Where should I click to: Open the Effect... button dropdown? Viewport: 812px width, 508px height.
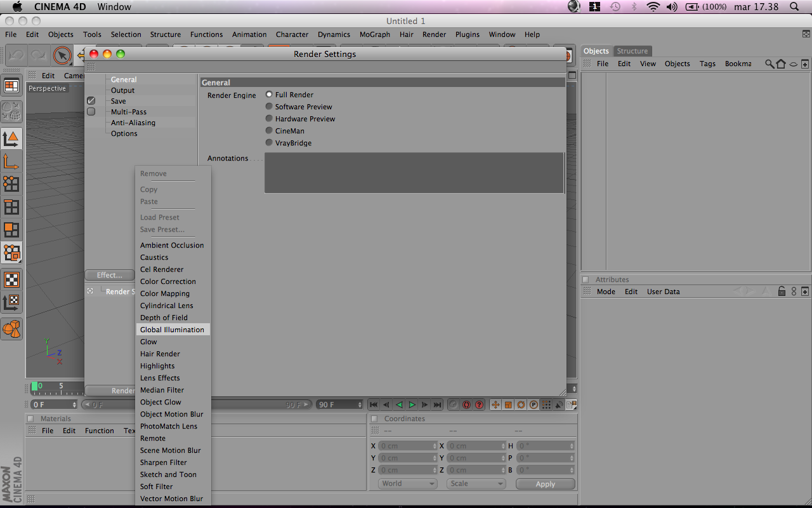tap(110, 275)
